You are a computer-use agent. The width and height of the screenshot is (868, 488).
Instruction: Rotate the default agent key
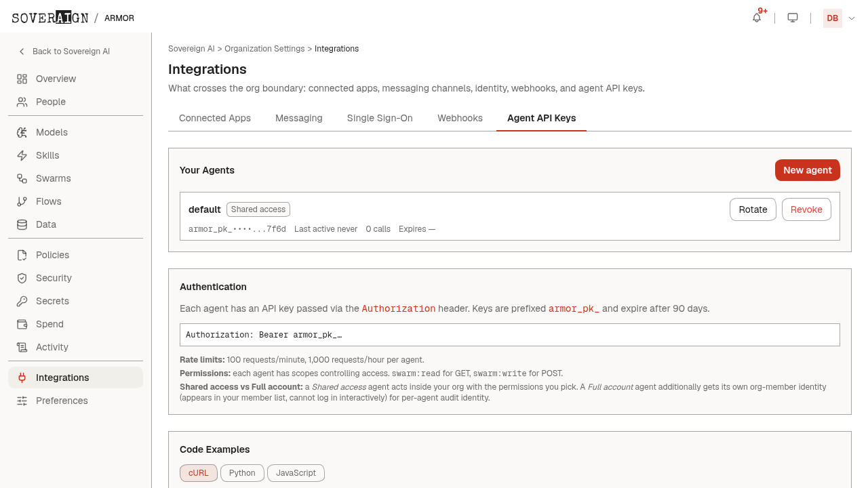pyautogui.click(x=753, y=209)
